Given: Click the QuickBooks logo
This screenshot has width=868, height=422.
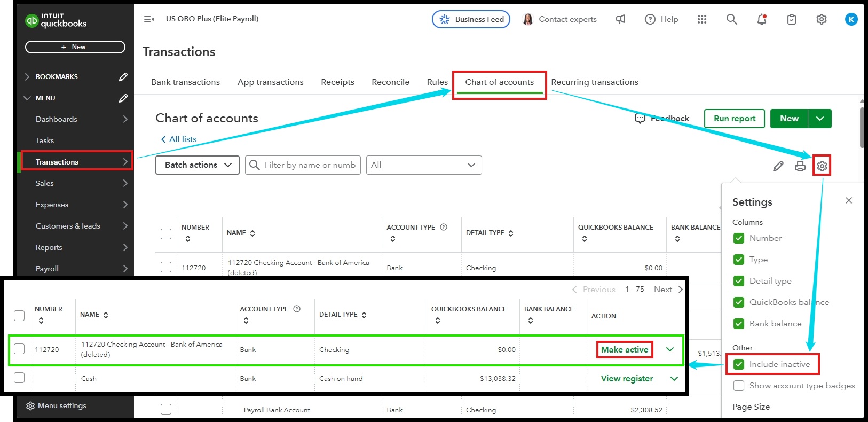Looking at the screenshot, I should pos(56,20).
